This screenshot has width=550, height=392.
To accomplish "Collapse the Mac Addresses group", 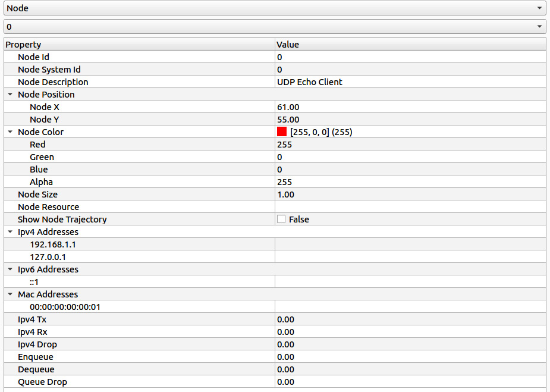I will point(10,294).
